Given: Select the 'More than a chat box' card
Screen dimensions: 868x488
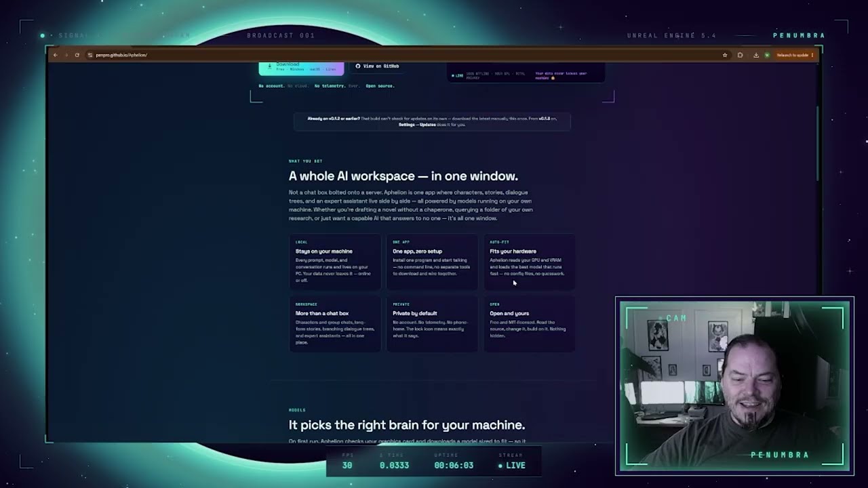Looking at the screenshot, I should point(336,325).
